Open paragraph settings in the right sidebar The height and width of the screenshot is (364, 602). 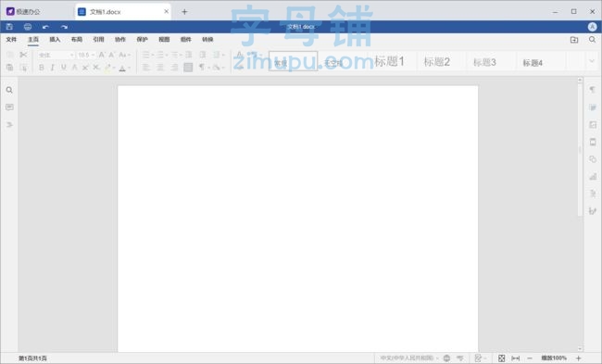click(x=593, y=90)
